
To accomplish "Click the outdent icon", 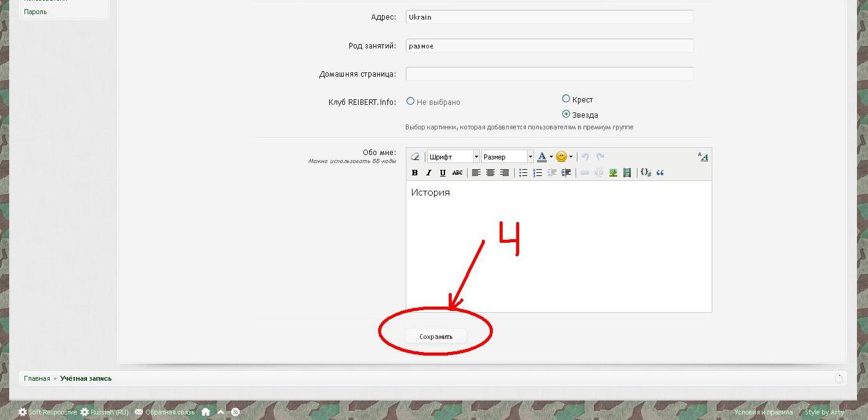I will pos(552,173).
